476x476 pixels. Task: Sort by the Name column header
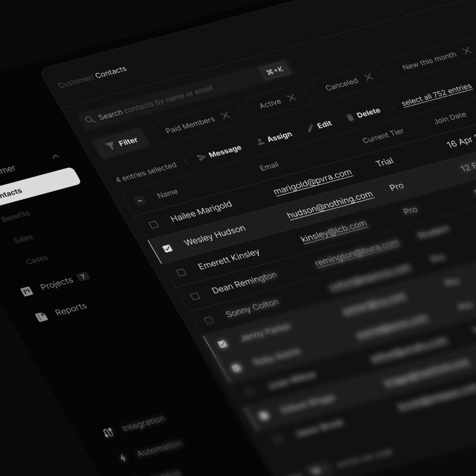tap(167, 193)
